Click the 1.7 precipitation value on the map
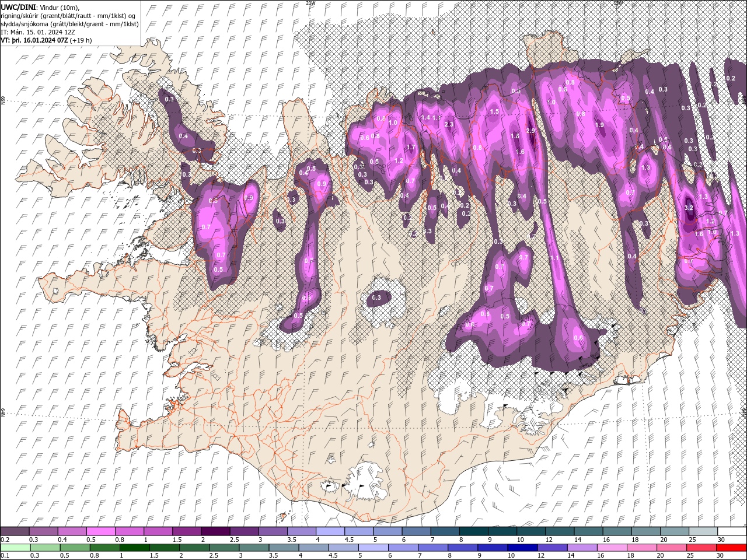 411,148
